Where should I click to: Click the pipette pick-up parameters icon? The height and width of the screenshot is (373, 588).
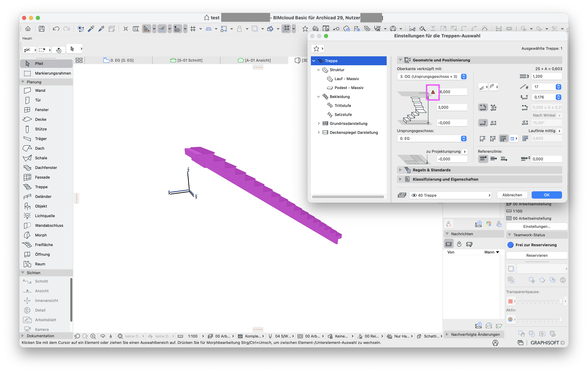tap(91, 29)
